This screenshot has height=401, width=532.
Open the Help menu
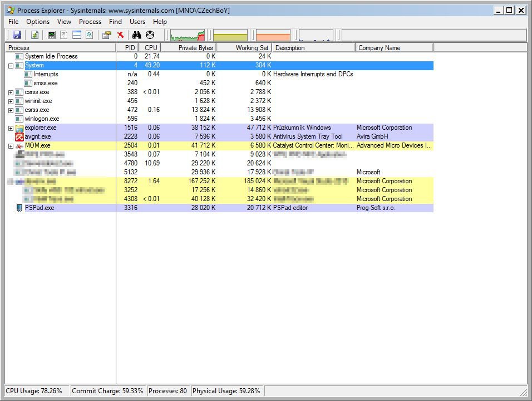point(160,22)
